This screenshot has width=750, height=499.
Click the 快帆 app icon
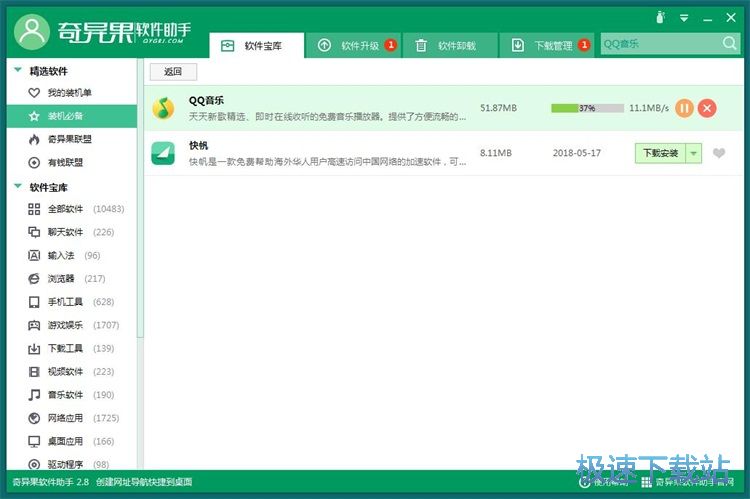[x=163, y=153]
